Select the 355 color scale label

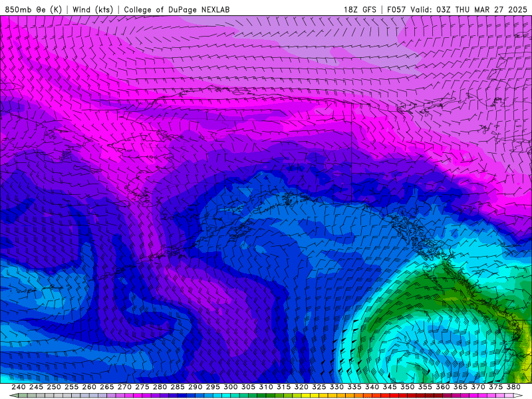[x=425, y=387]
